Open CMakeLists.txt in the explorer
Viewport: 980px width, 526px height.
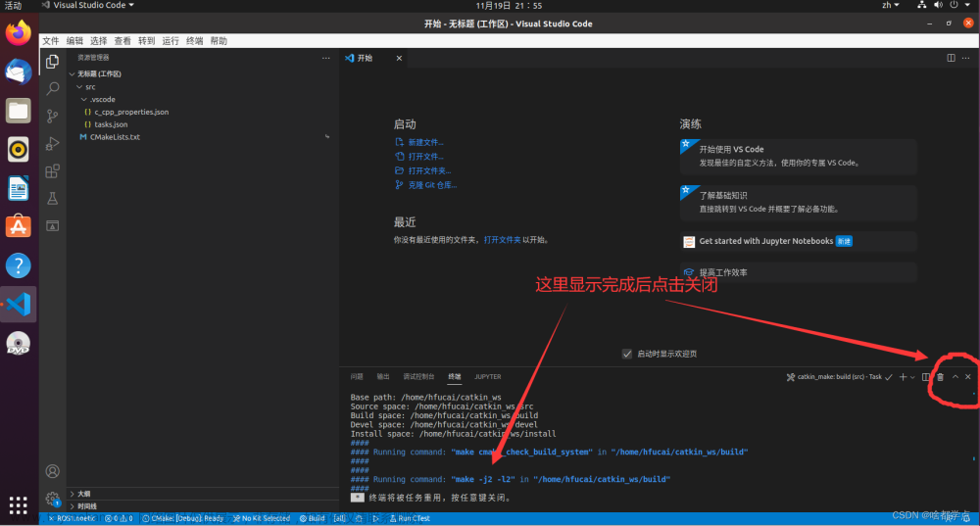tap(115, 137)
